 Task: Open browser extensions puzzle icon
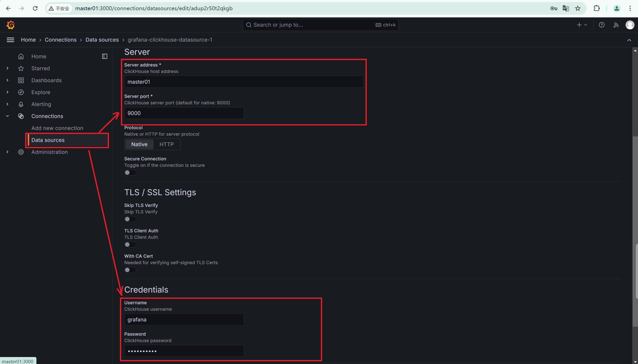(596, 8)
